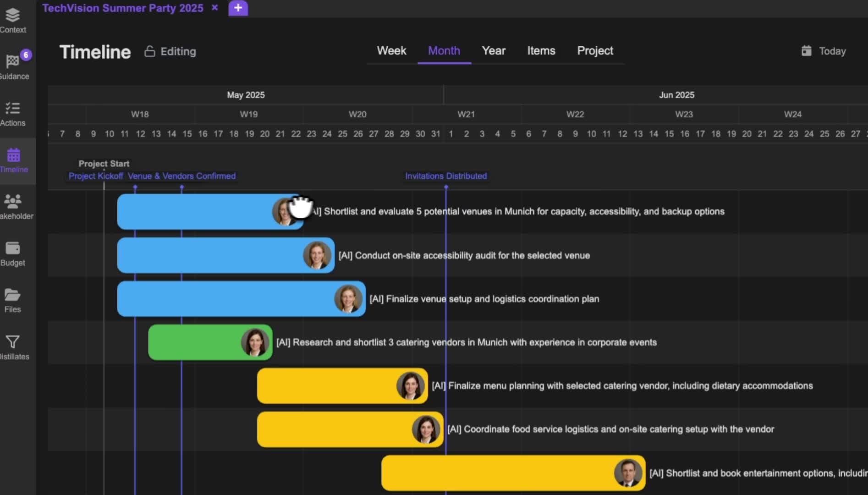
Task: Toggle the Editing lock
Action: (150, 51)
